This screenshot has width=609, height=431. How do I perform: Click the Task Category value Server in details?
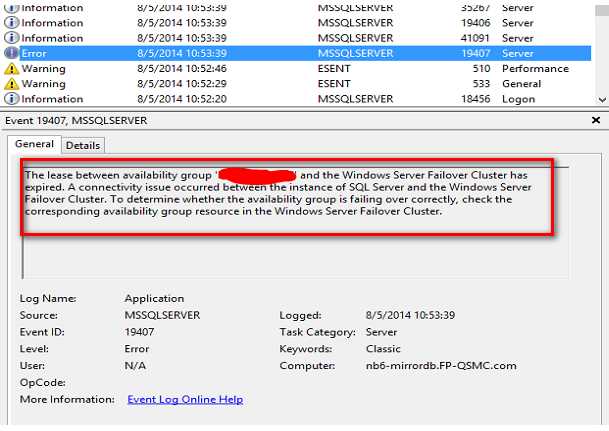[x=381, y=332]
